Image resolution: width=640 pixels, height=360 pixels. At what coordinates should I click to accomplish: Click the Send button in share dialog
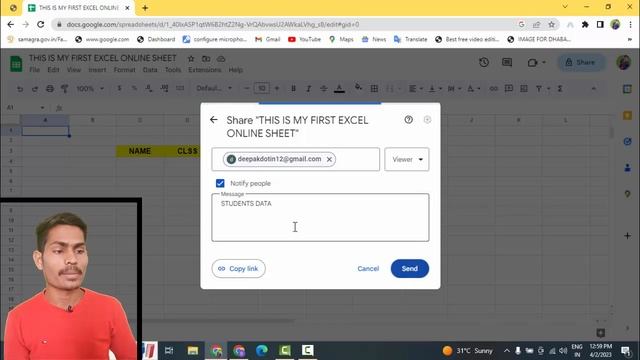[x=409, y=269]
